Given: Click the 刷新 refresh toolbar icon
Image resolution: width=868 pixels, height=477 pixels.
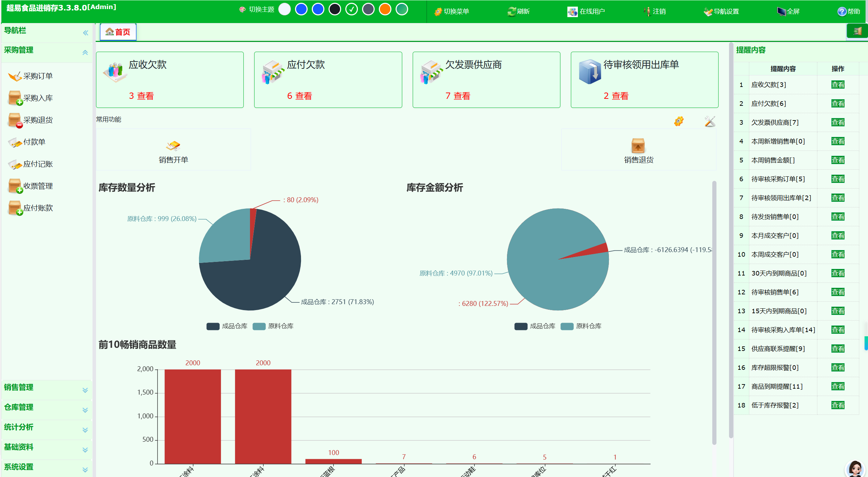Looking at the screenshot, I should pos(512,12).
